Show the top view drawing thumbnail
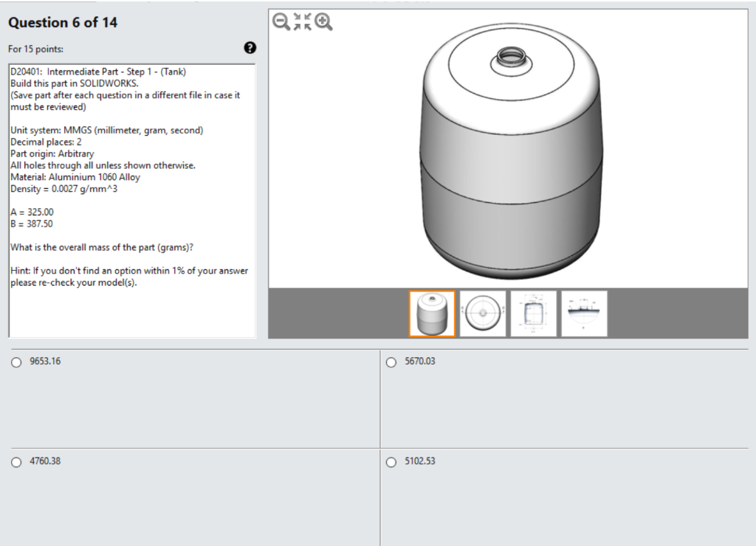756x546 pixels. click(483, 314)
